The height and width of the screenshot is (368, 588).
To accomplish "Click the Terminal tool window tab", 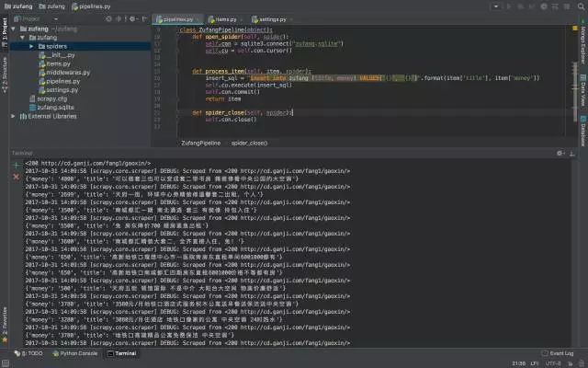I will tap(122, 353).
